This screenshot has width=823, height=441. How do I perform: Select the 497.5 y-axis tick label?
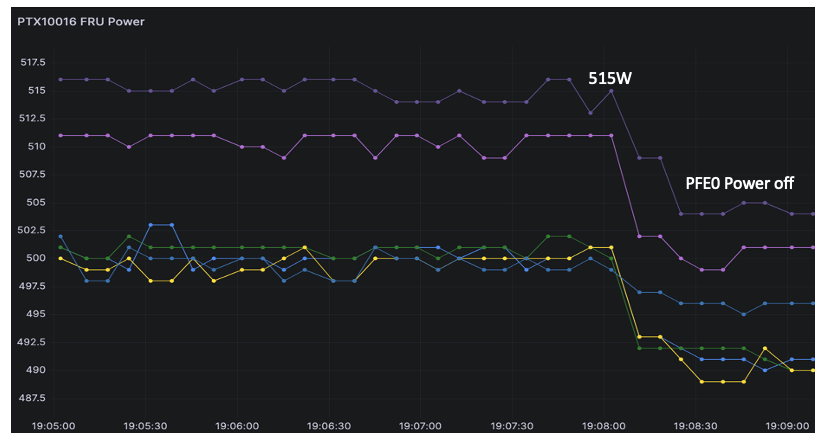33,286
